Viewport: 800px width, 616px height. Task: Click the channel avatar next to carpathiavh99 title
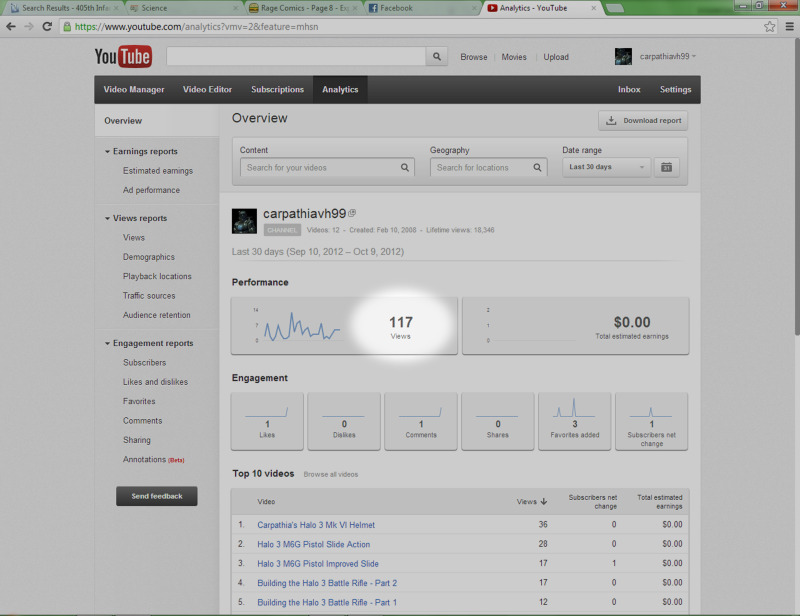[x=244, y=221]
